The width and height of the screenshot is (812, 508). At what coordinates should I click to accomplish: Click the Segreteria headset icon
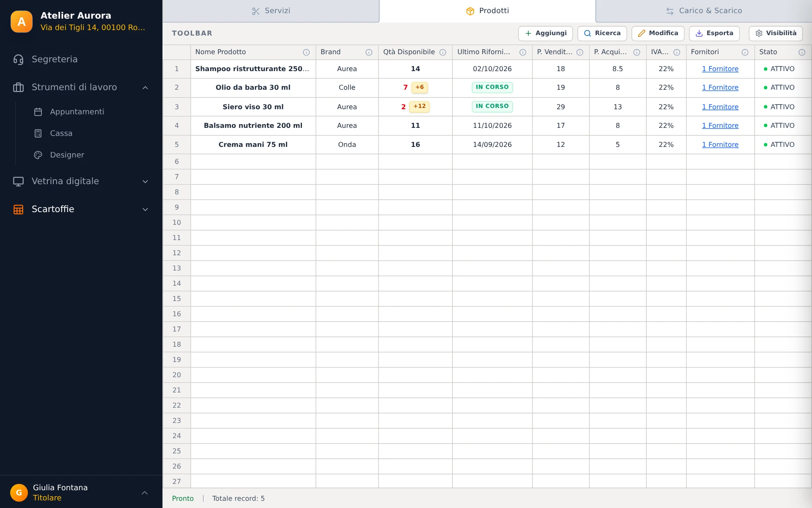click(x=18, y=60)
